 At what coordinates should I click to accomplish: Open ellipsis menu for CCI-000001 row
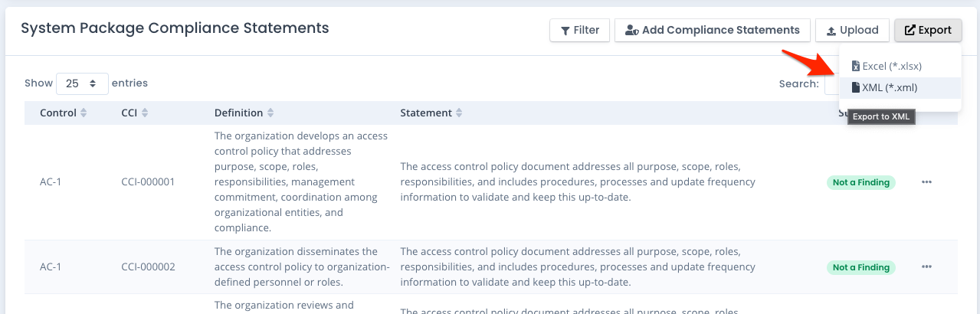[926, 182]
